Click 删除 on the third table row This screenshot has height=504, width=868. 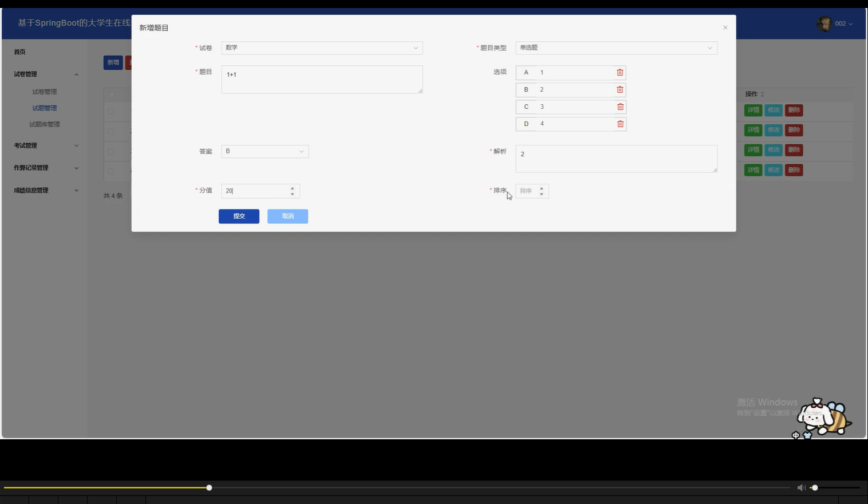pyautogui.click(x=794, y=150)
